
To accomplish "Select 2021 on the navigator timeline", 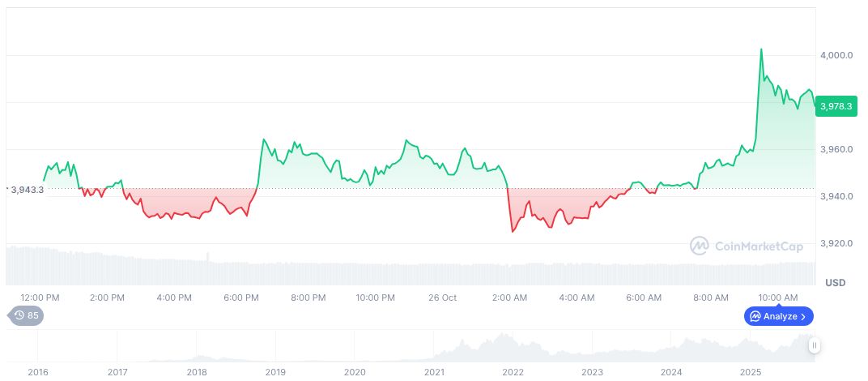I will tap(434, 372).
